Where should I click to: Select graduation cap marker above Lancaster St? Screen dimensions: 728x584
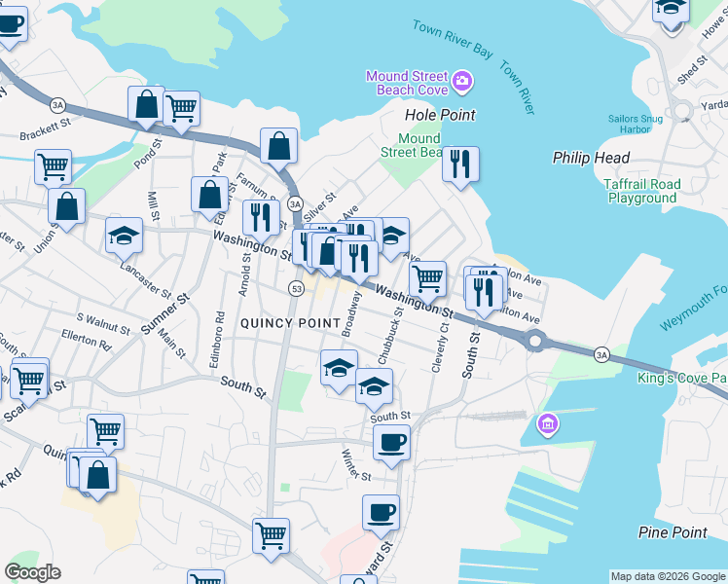[124, 237]
